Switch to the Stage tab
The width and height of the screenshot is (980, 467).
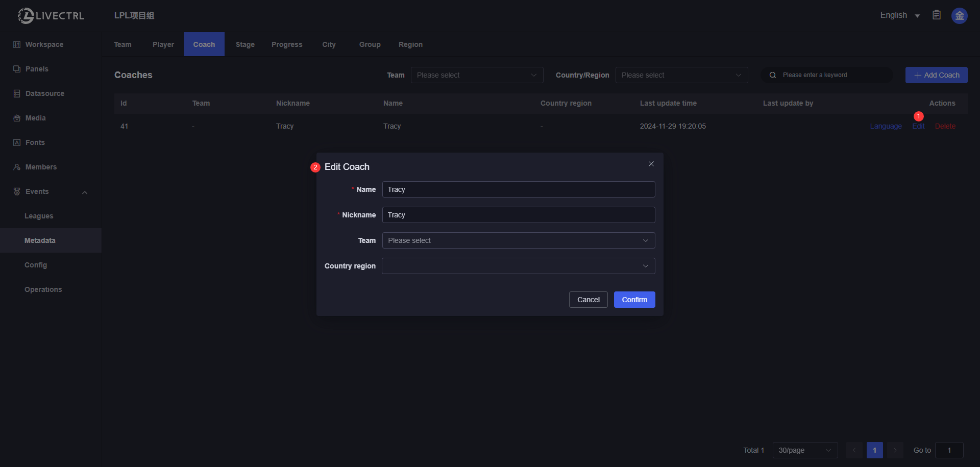click(245, 44)
